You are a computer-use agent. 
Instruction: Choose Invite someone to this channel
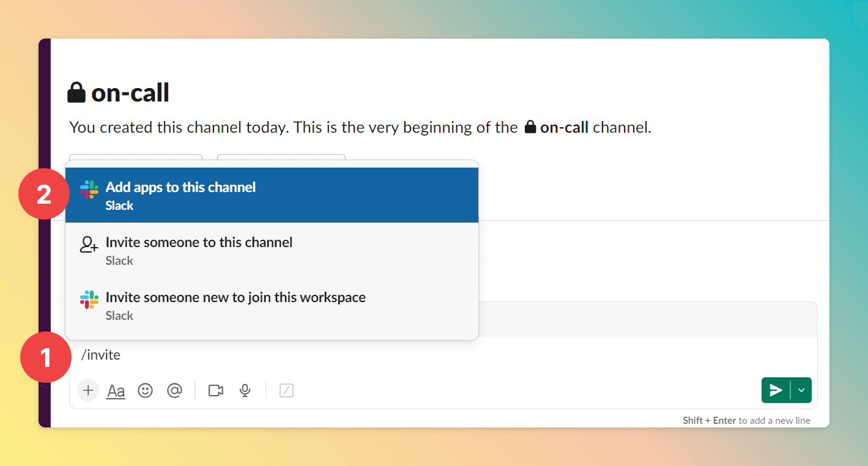(x=272, y=250)
